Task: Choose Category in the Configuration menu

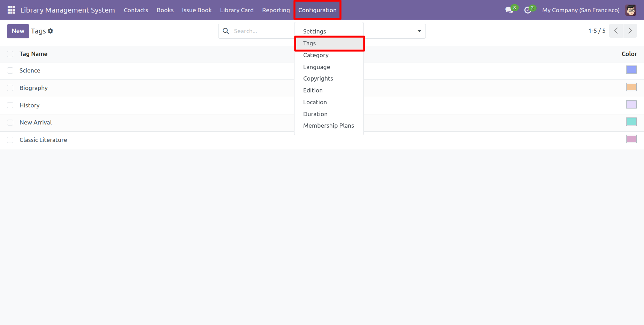Action: click(316, 55)
